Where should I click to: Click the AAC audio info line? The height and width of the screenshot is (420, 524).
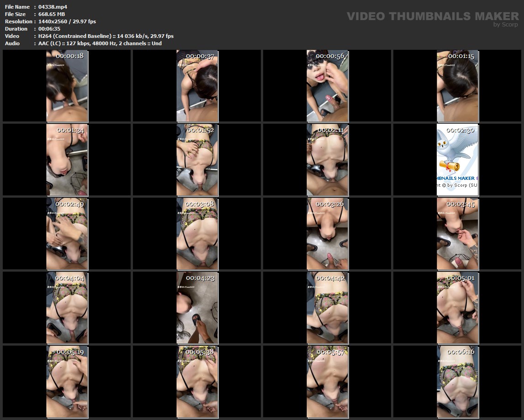(x=100, y=43)
